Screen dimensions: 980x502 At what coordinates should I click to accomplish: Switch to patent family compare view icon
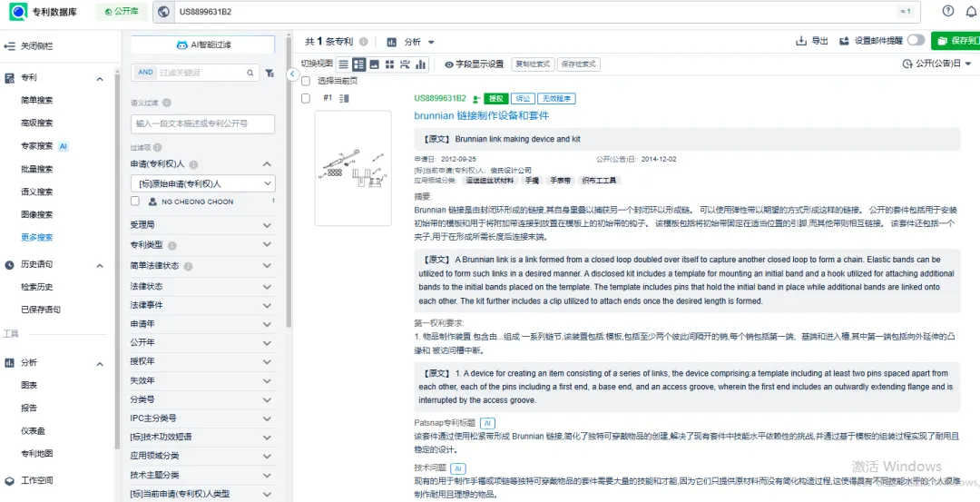405,64
